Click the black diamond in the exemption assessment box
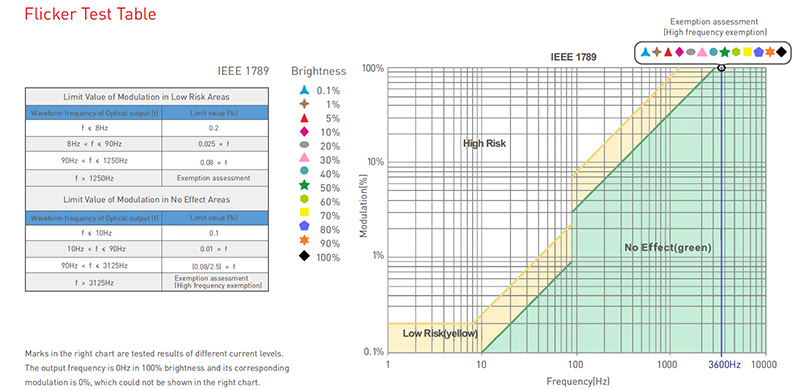Image resolution: width=800 pixels, height=390 pixels. click(781, 52)
